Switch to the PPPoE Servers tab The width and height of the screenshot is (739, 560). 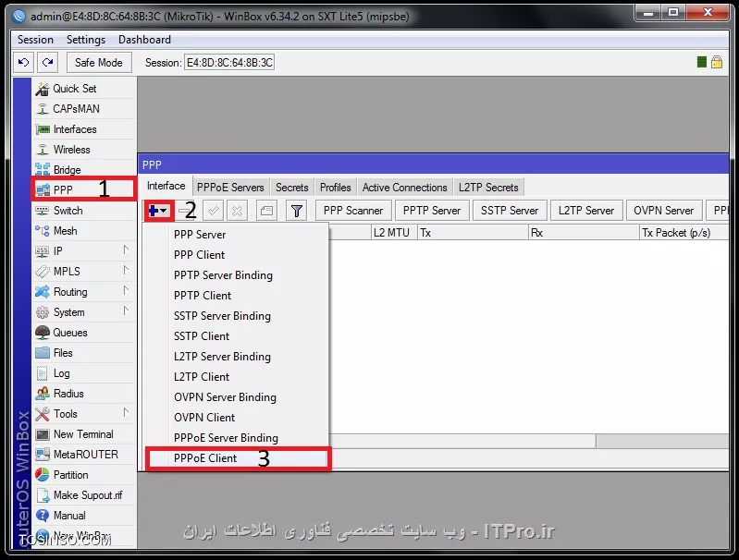(x=230, y=188)
